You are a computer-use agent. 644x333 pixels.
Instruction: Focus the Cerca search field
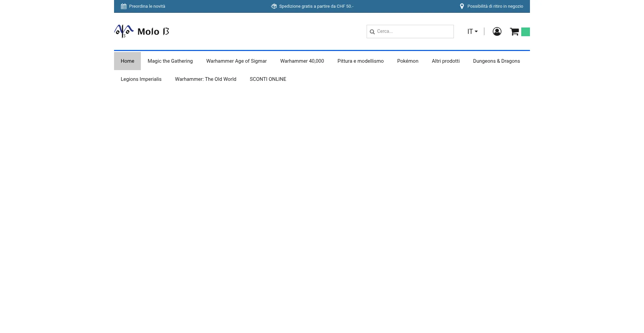pos(410,32)
